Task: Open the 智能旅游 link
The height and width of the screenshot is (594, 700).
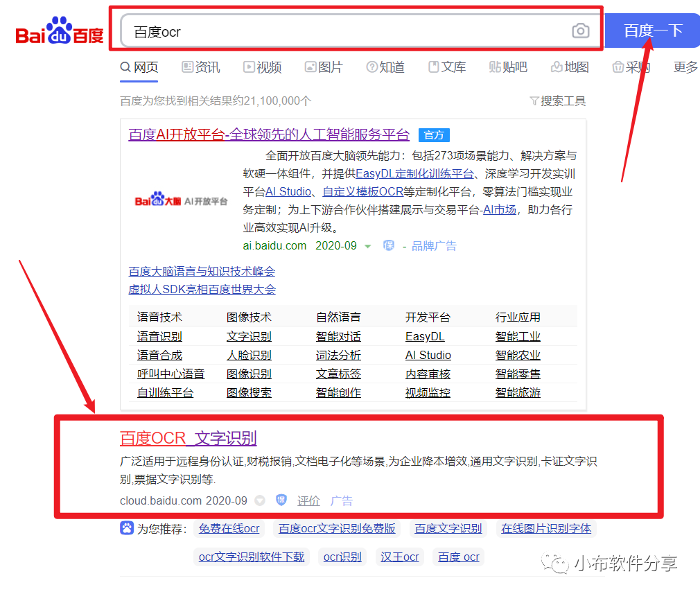Action: (x=518, y=392)
